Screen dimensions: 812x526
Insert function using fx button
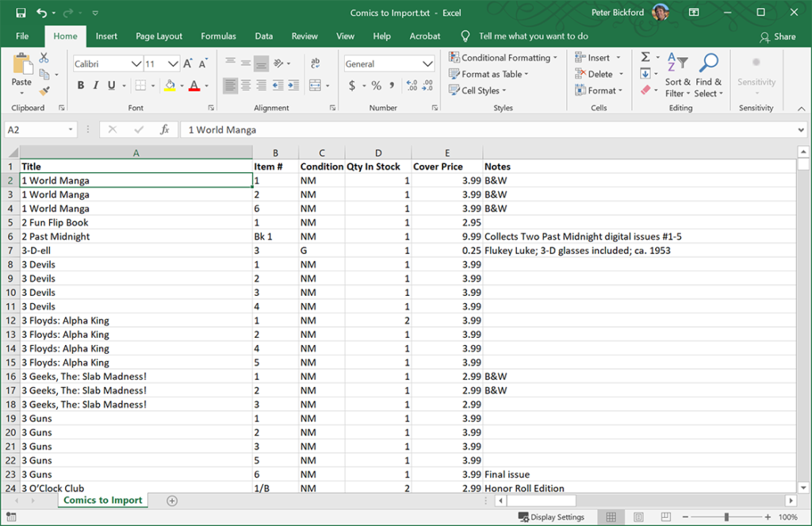[x=165, y=129]
